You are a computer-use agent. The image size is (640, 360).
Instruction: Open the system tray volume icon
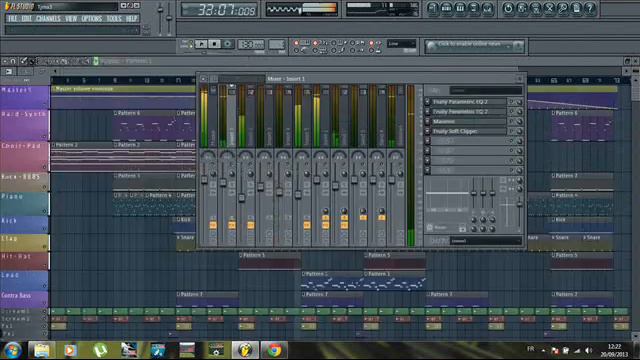click(589, 350)
